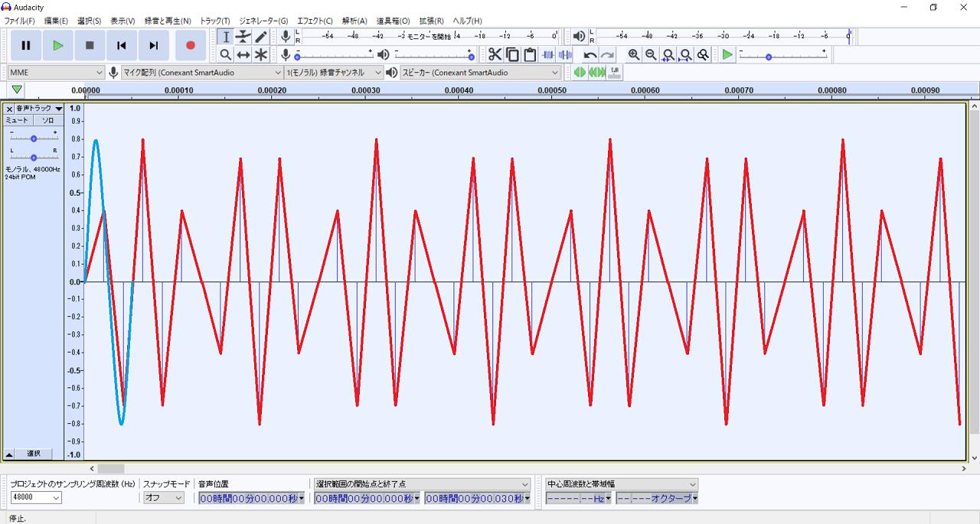Click the Play-at-speed green button

727,54
